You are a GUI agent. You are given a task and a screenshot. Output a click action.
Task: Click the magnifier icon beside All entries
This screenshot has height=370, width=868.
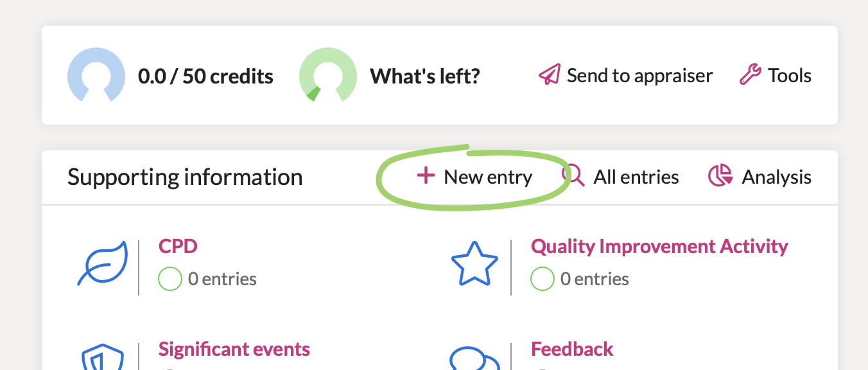[x=573, y=175]
